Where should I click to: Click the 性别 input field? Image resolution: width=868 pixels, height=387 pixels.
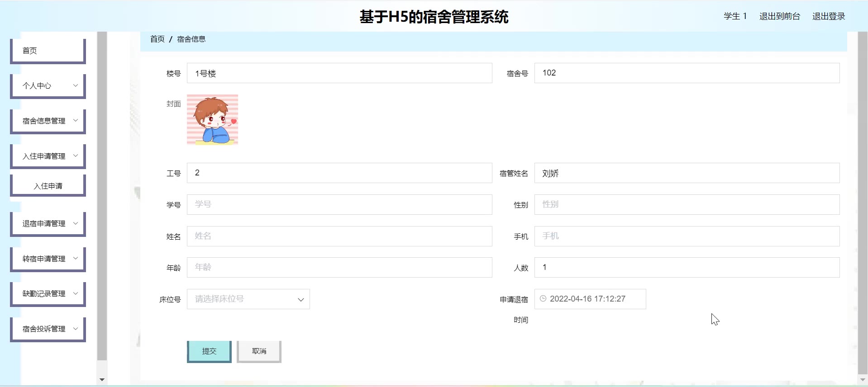point(687,204)
